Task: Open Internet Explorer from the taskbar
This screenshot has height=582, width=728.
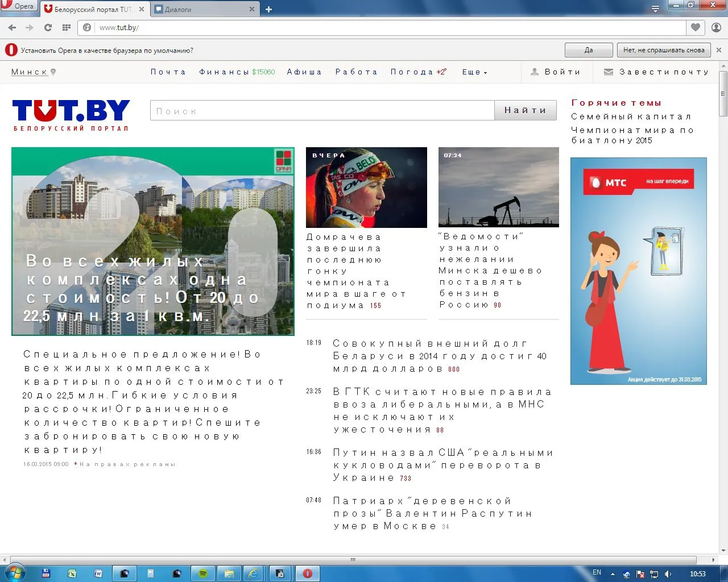Action: tap(254, 573)
